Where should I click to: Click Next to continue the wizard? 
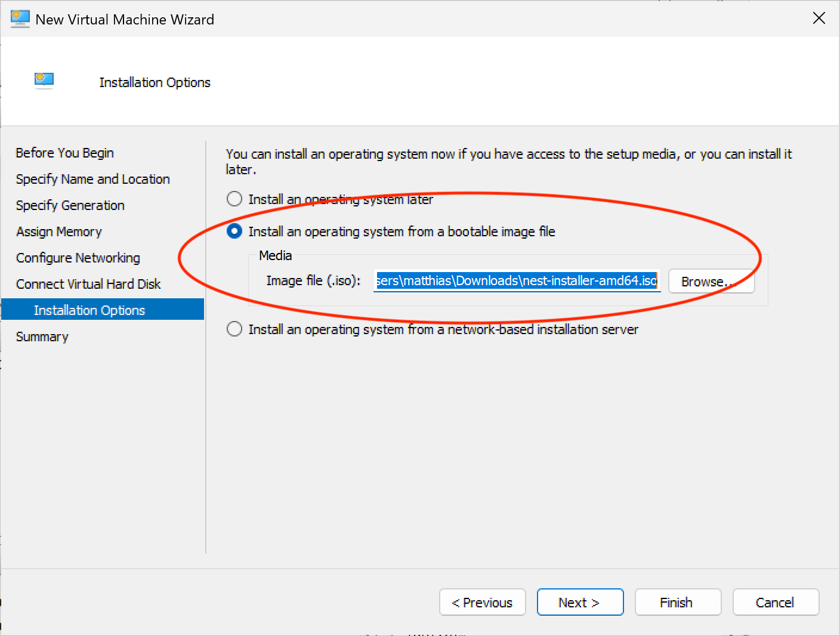click(580, 603)
